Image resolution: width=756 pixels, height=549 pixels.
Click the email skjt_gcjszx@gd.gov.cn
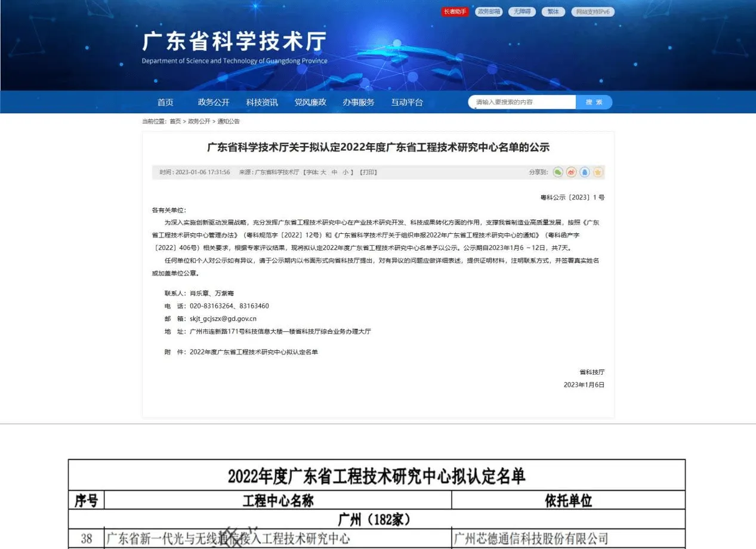point(223,319)
